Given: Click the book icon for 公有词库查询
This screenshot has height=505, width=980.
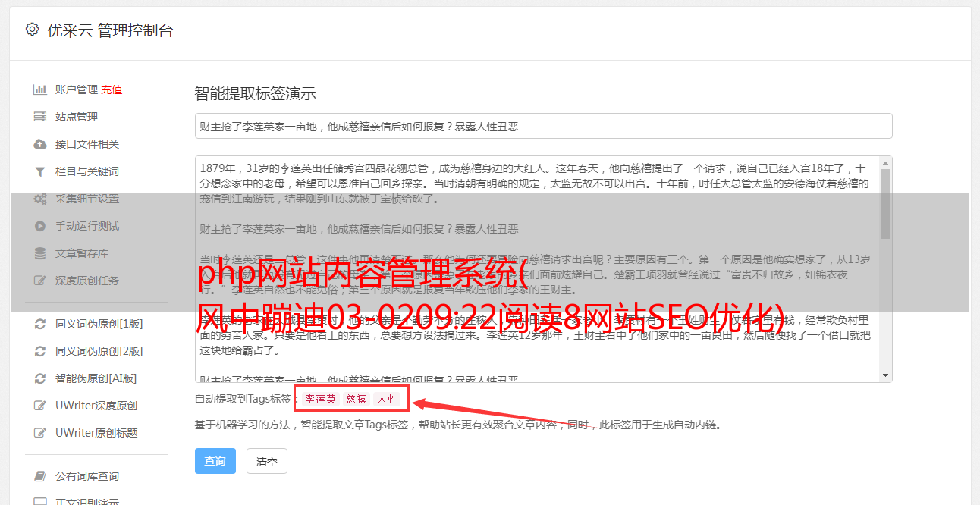Looking at the screenshot, I should tap(40, 476).
